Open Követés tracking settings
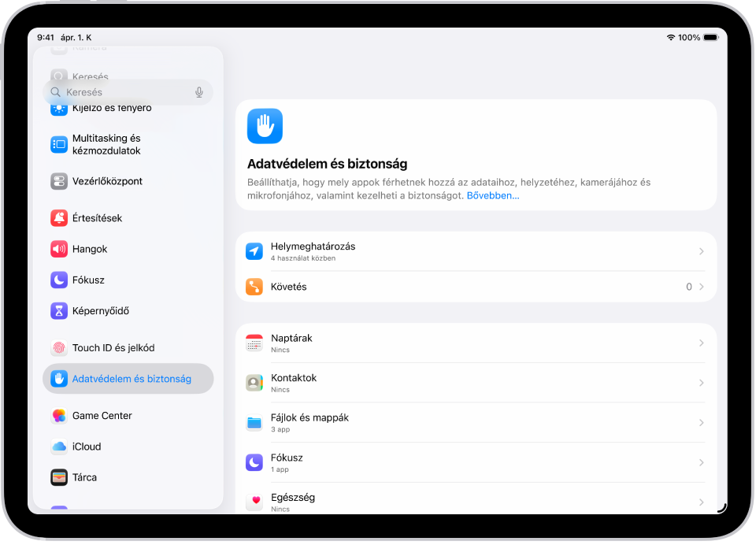Screen dimensions: 756x545 [x=476, y=287]
